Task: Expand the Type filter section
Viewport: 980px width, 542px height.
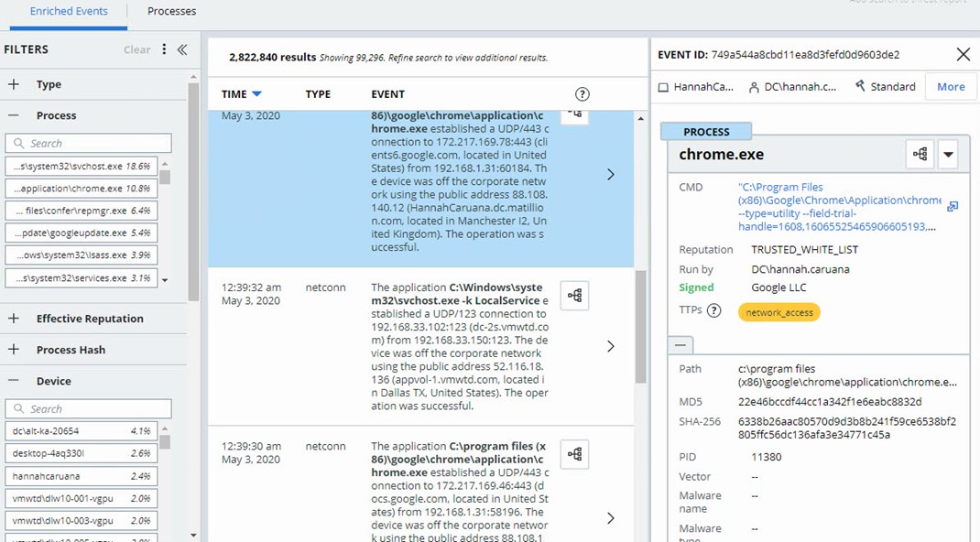Action: coord(14,84)
